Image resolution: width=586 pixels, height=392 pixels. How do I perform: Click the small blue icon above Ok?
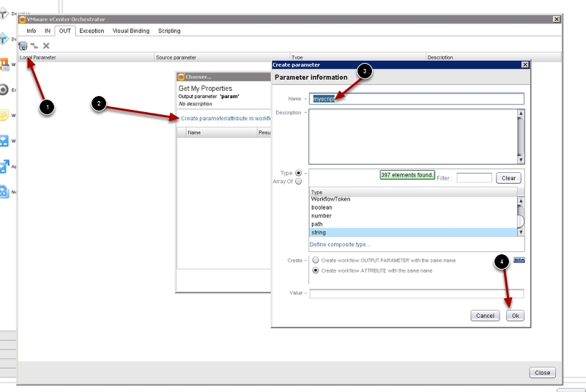click(x=519, y=260)
